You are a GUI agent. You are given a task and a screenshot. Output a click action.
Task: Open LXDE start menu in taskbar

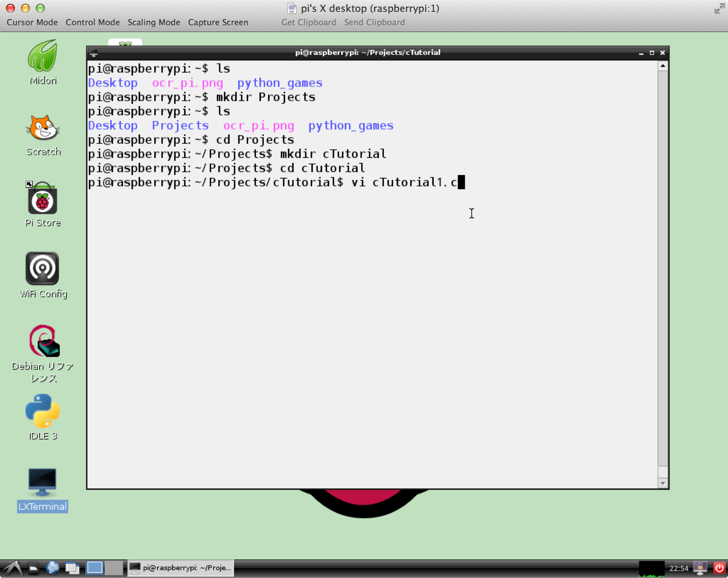(x=13, y=568)
